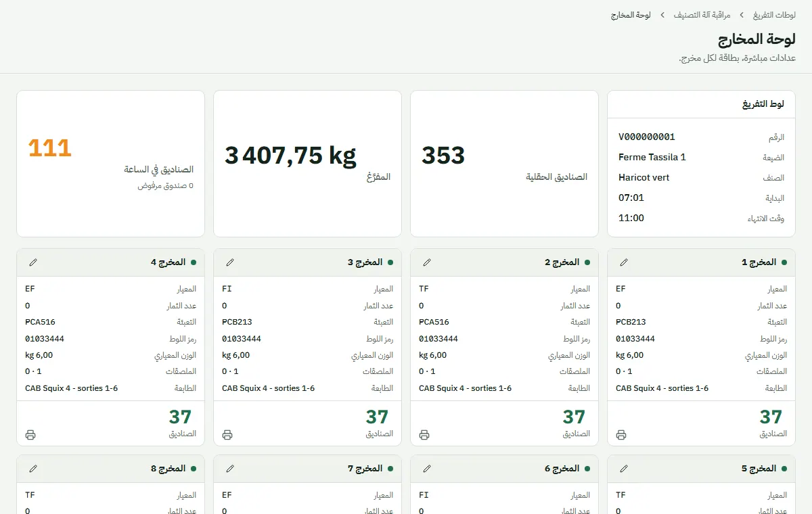812x514 pixels.
Task: Click the 37 crates count in المخرج 3
Action: pyautogui.click(x=377, y=417)
